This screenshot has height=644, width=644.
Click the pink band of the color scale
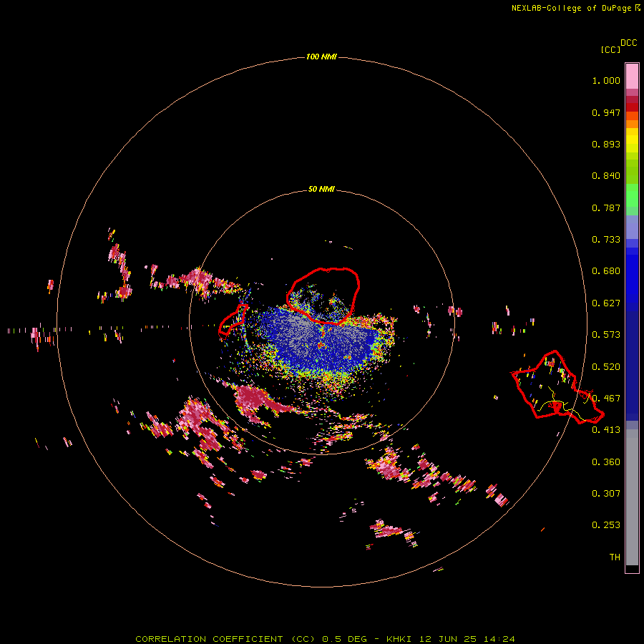[632, 77]
